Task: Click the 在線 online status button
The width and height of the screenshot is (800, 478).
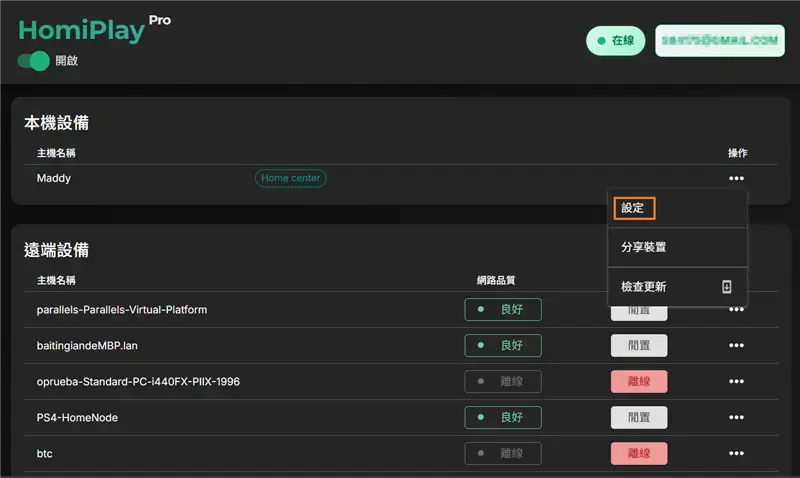Action: click(x=615, y=41)
